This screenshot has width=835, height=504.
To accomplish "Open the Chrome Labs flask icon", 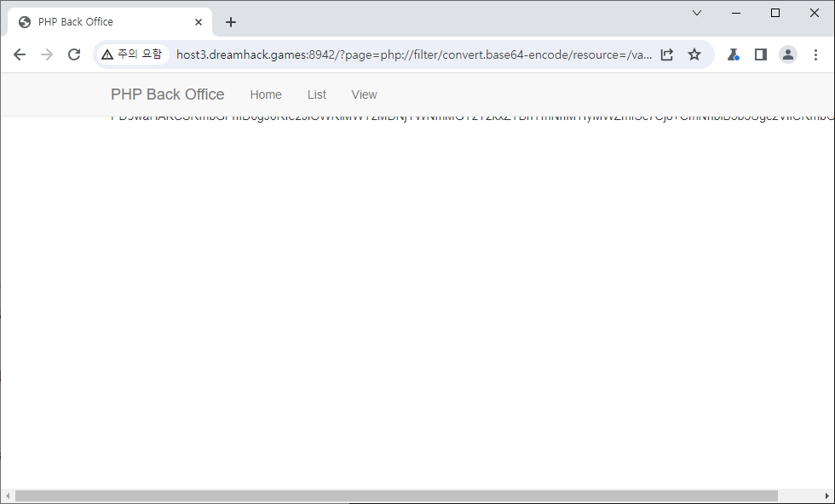I will tap(733, 54).
